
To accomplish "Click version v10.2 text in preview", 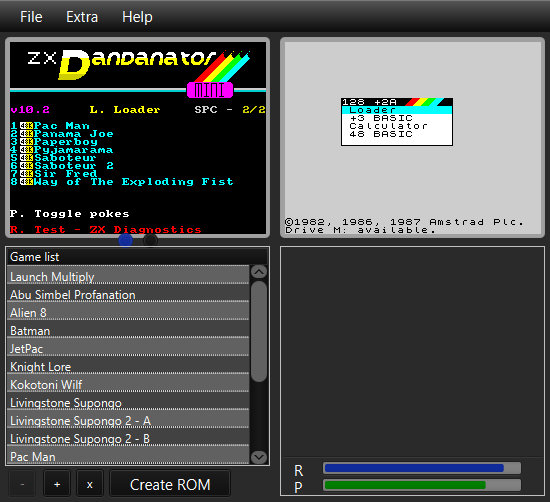I will point(30,109).
